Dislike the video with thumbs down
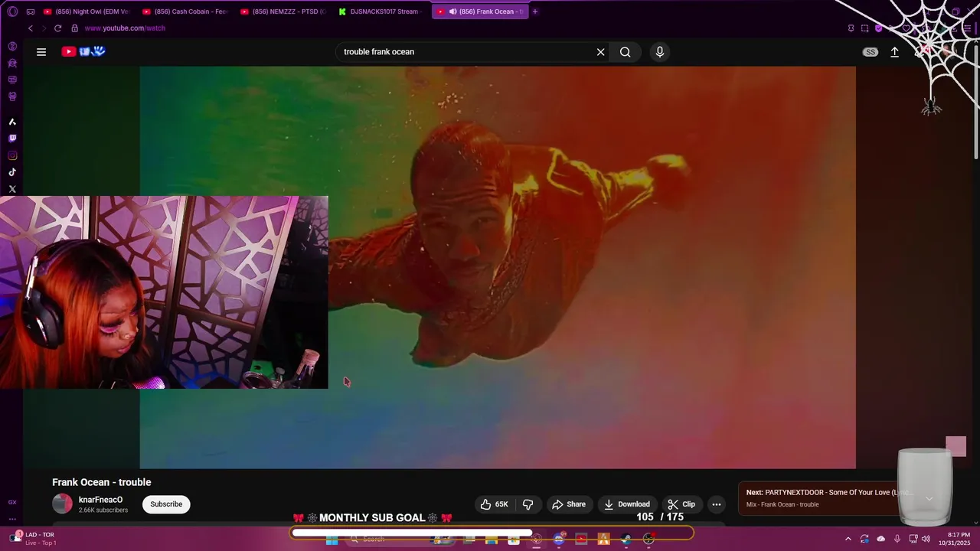This screenshot has height=551, width=980. pyautogui.click(x=528, y=504)
